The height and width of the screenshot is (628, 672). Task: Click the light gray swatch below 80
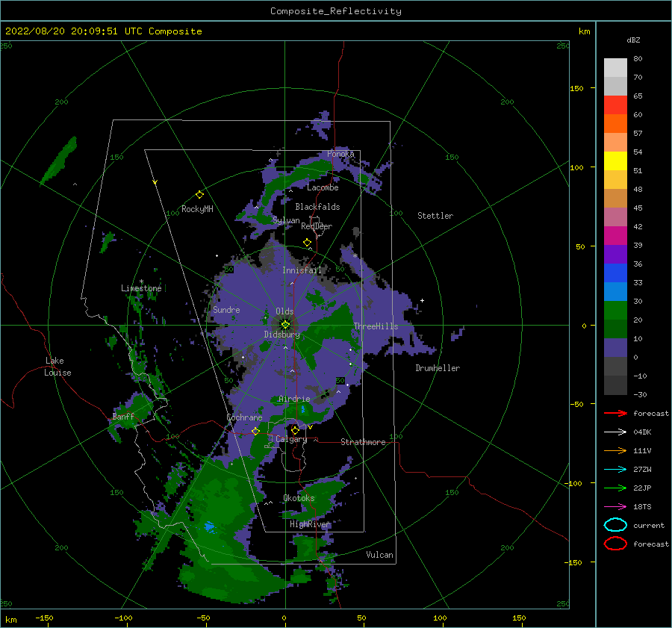615,68
